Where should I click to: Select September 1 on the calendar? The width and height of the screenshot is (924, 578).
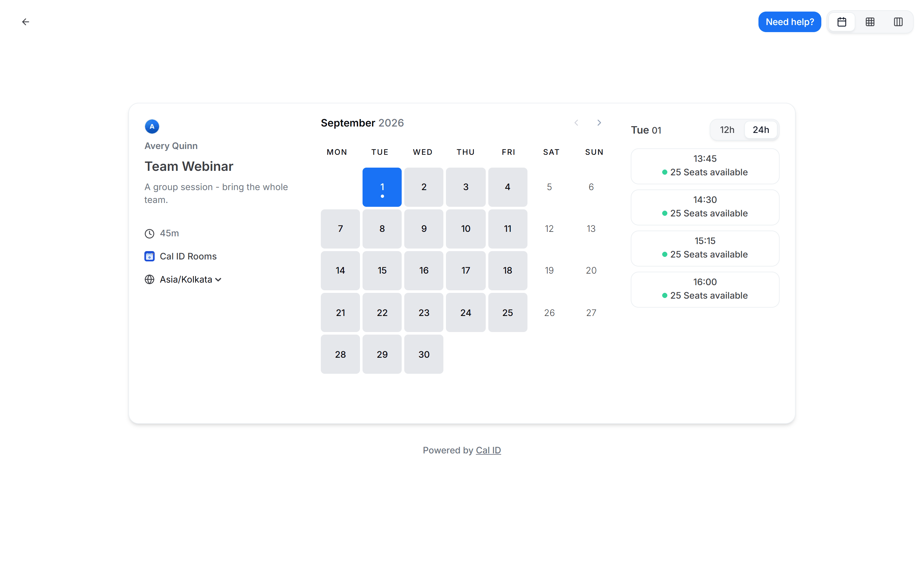coord(382,187)
